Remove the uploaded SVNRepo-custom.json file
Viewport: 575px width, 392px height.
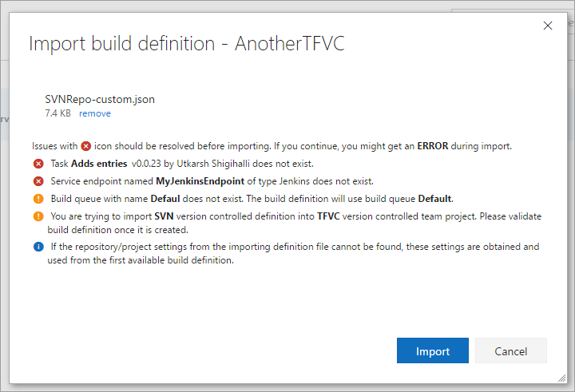click(95, 113)
